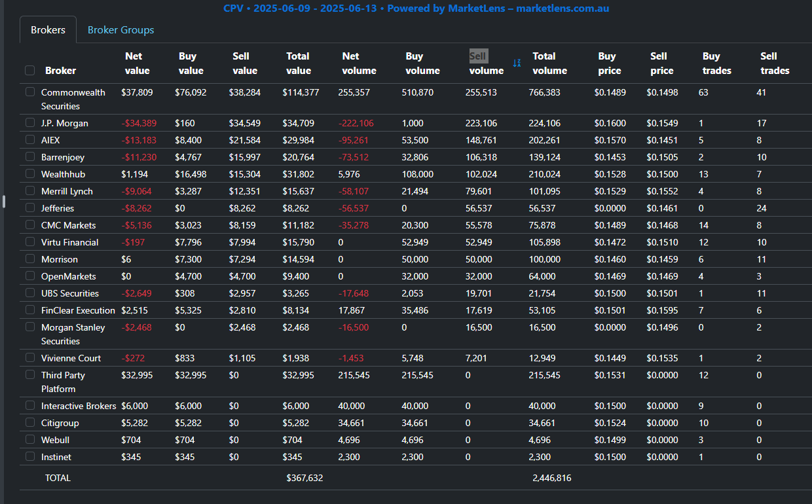Click the Commonwealth Securities broker name
The width and height of the screenshot is (812, 504).
pyautogui.click(x=73, y=99)
